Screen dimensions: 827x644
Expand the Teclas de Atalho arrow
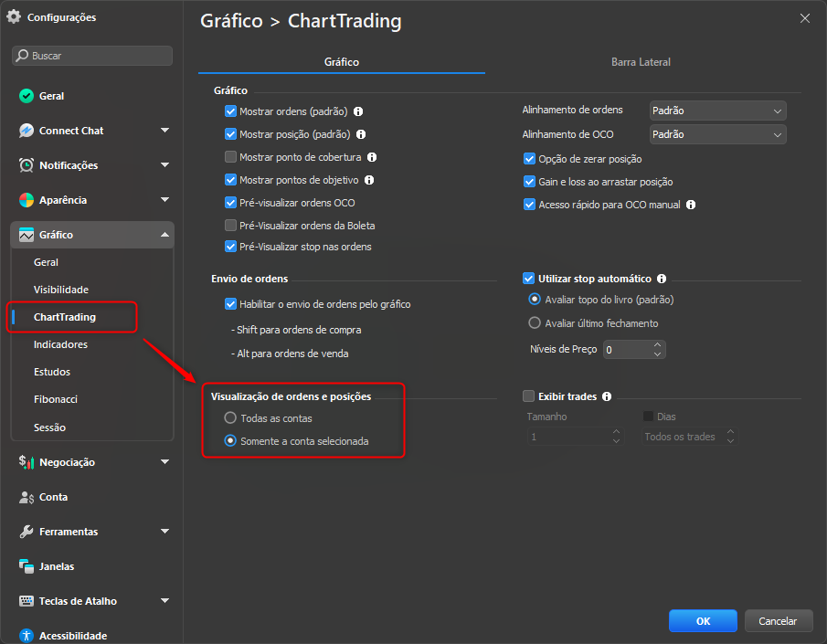coord(165,601)
